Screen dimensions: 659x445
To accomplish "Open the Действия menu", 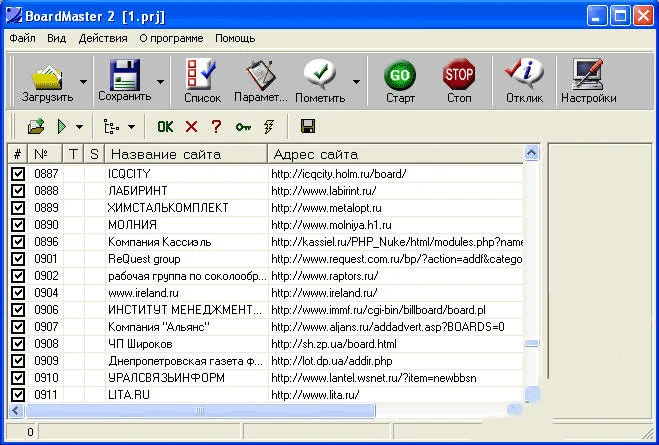I will [x=103, y=38].
